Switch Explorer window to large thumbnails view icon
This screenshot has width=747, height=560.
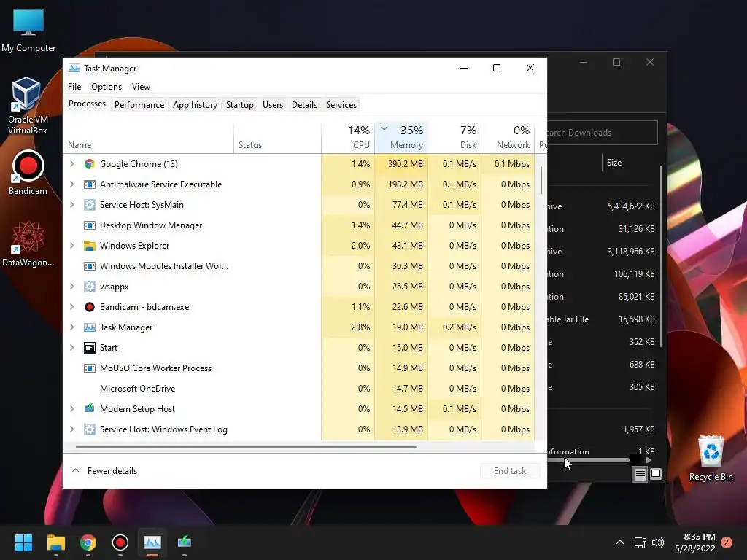[x=656, y=474]
